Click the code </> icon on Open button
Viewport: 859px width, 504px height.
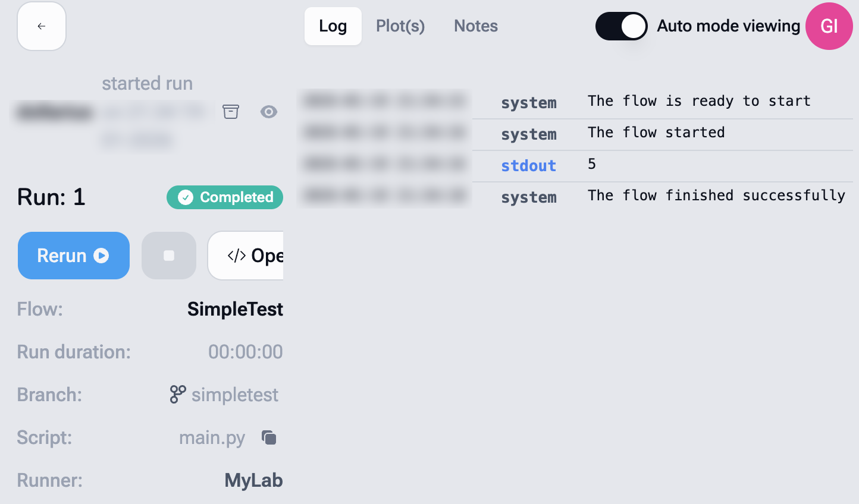pyautogui.click(x=237, y=256)
